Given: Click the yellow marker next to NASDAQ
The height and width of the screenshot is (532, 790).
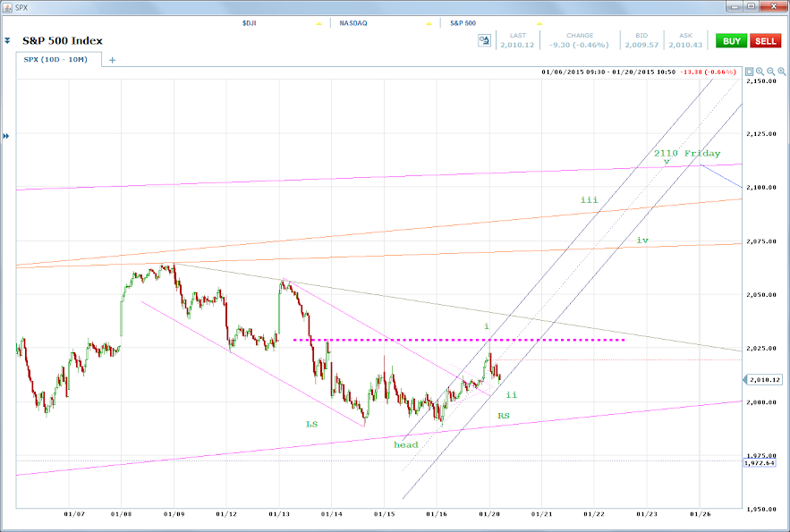Looking at the screenshot, I should point(429,23).
